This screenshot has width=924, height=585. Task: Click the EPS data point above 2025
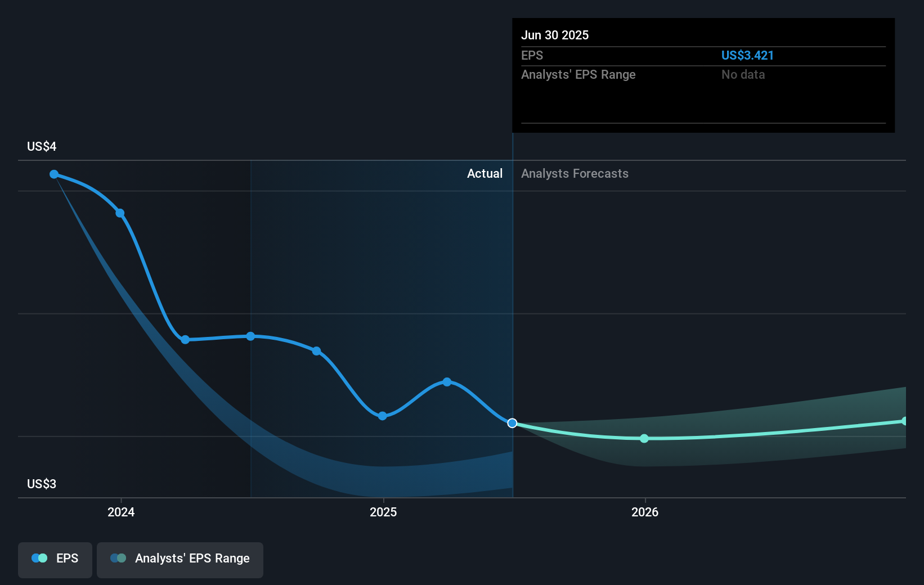pyautogui.click(x=382, y=416)
